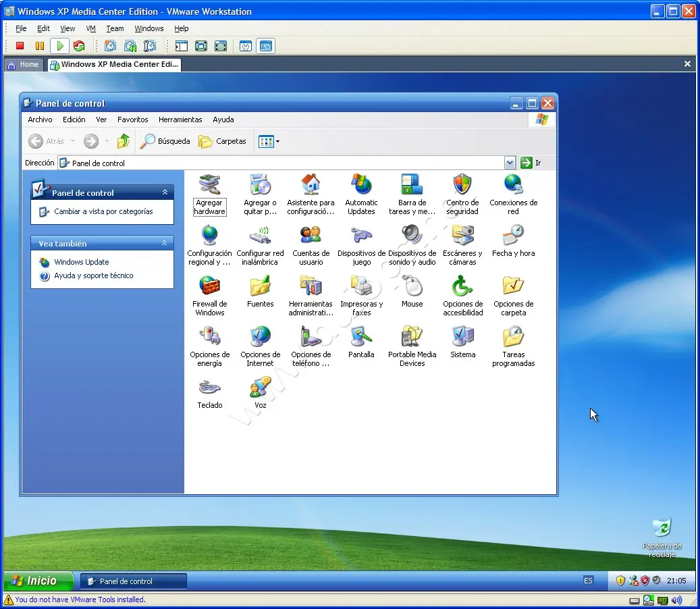Switch to the VMware Home tab
700x609 pixels.
tap(24, 65)
